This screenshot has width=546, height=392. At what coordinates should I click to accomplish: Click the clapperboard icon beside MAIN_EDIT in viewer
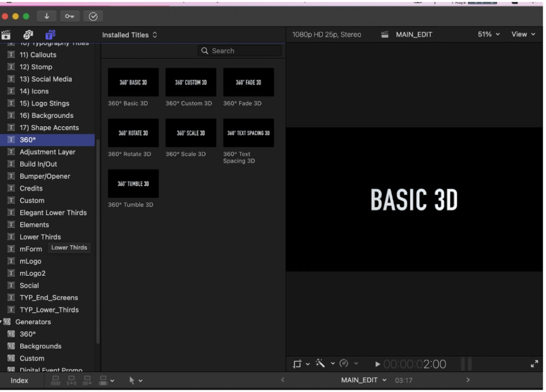[x=385, y=35]
